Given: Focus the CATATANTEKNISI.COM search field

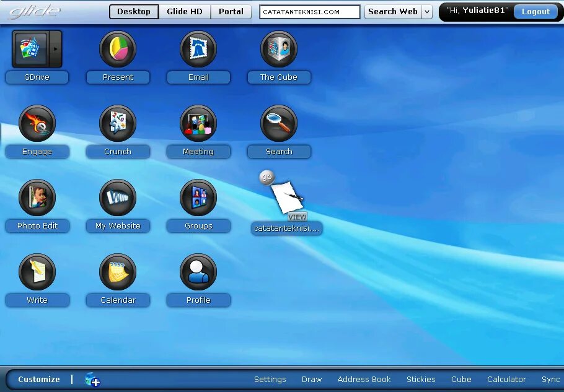Looking at the screenshot, I should point(310,12).
